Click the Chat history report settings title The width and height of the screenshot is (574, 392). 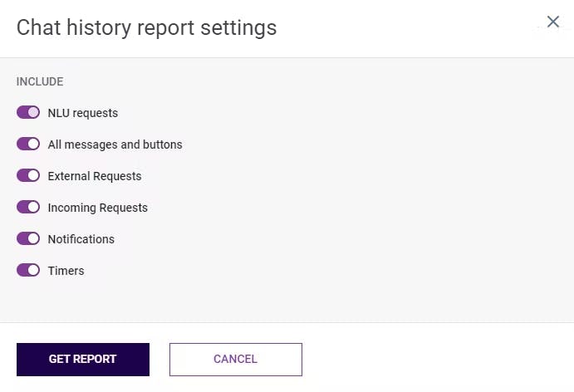[x=147, y=27]
